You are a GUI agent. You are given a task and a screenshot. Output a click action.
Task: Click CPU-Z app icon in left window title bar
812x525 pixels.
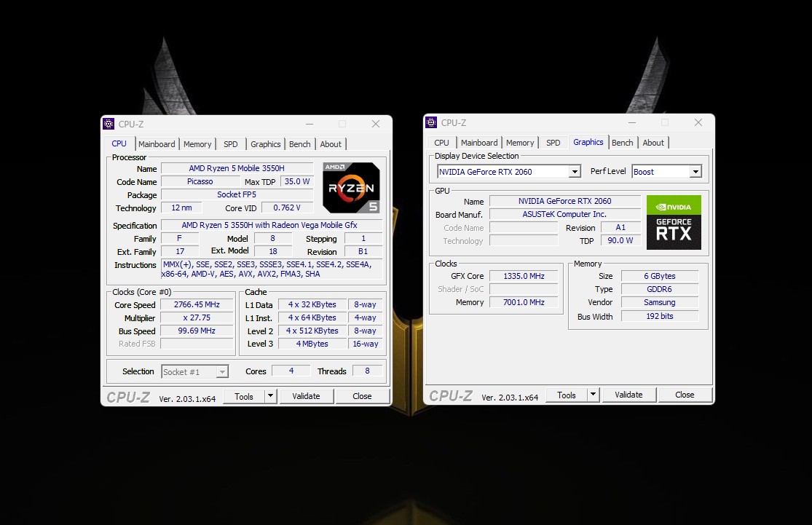pos(109,124)
